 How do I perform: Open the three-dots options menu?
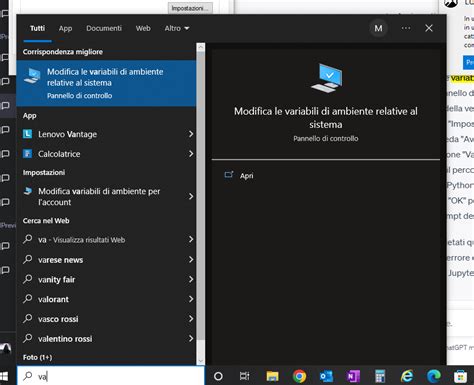(406, 28)
